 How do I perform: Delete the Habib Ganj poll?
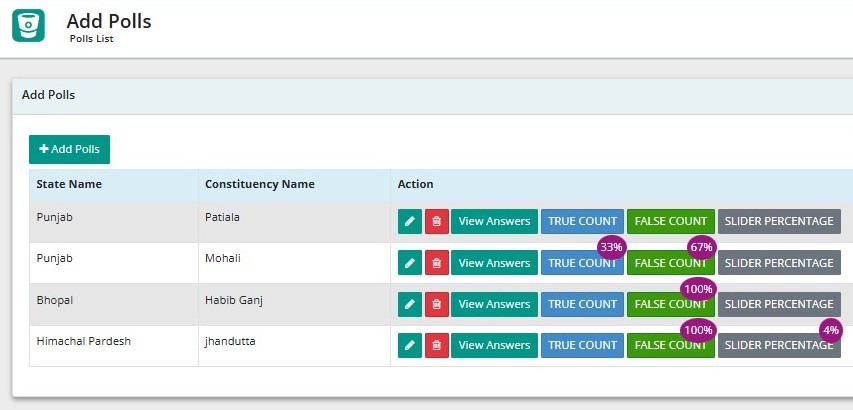pos(437,304)
